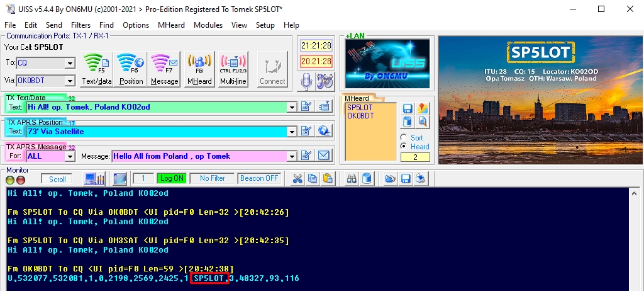Click the MHeard count field showing 2
The image size is (644, 291).
(415, 157)
